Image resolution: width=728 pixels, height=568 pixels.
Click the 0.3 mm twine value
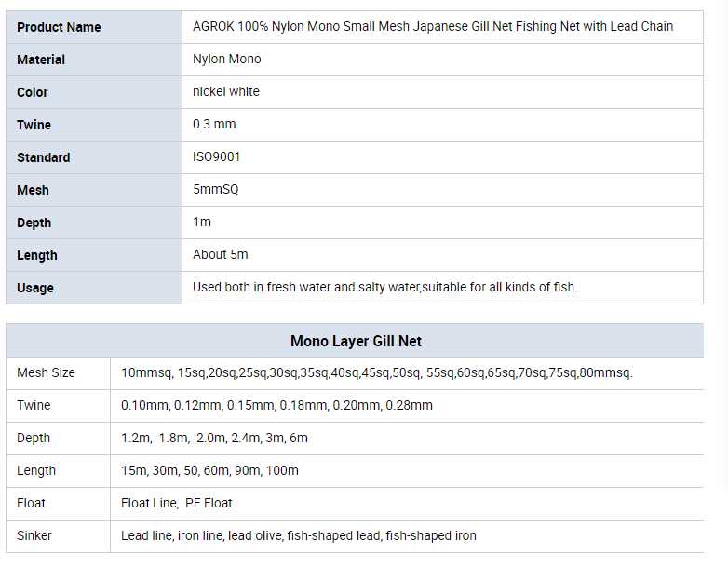[x=214, y=124]
